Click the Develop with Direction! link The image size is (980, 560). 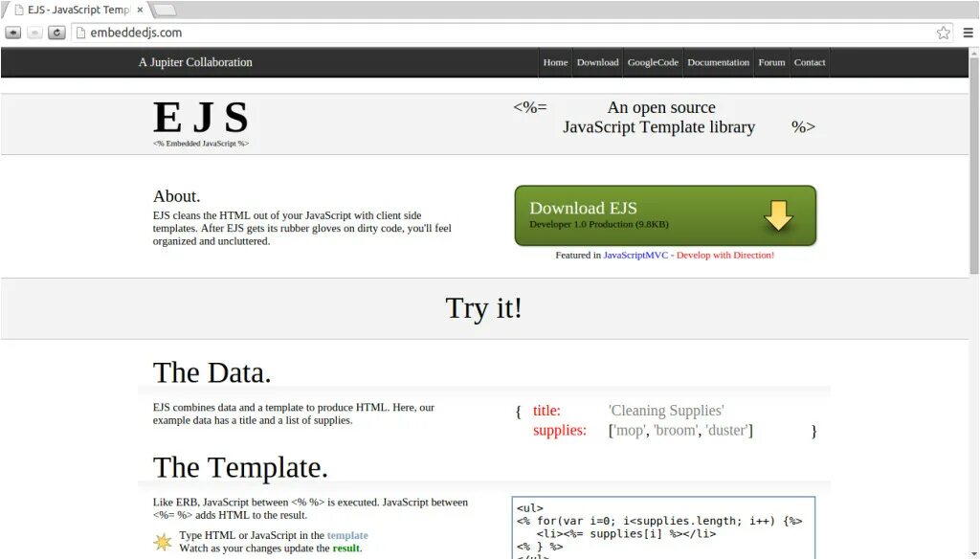pyautogui.click(x=725, y=255)
